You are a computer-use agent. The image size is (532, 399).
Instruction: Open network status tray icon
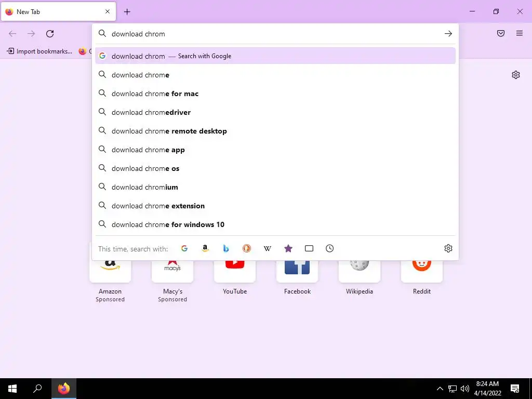tap(453, 389)
